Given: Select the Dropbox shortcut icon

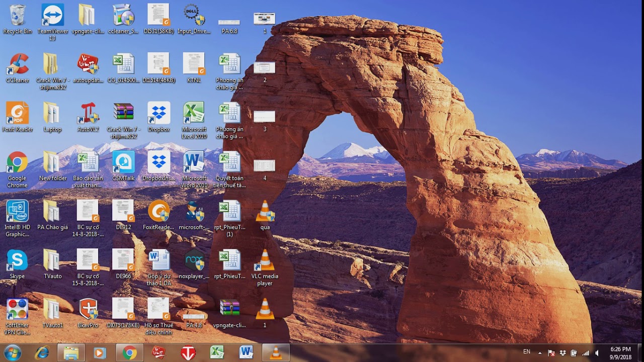Looking at the screenshot, I should [x=158, y=117].
